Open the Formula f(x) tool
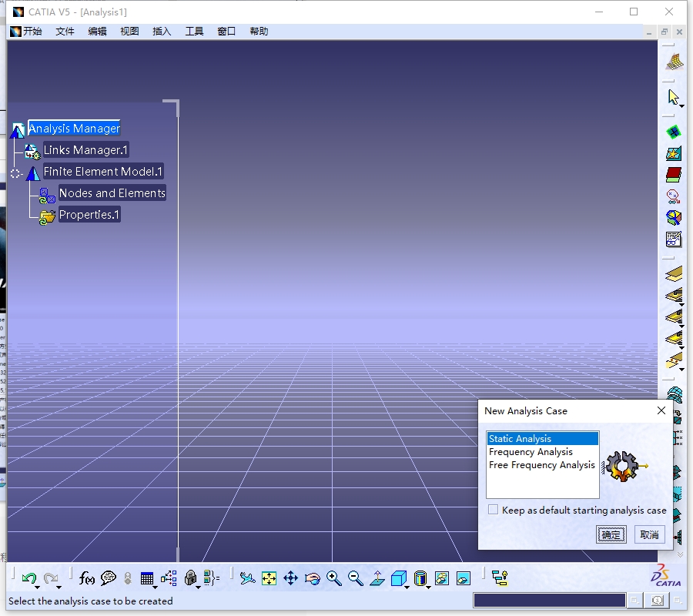Viewport: 693px width, 616px height. [x=86, y=578]
